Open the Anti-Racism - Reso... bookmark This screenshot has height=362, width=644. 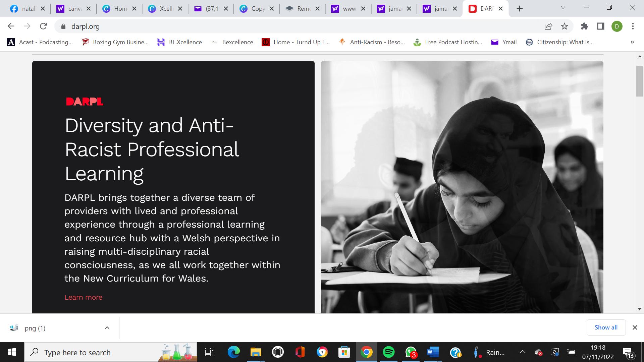tap(372, 42)
